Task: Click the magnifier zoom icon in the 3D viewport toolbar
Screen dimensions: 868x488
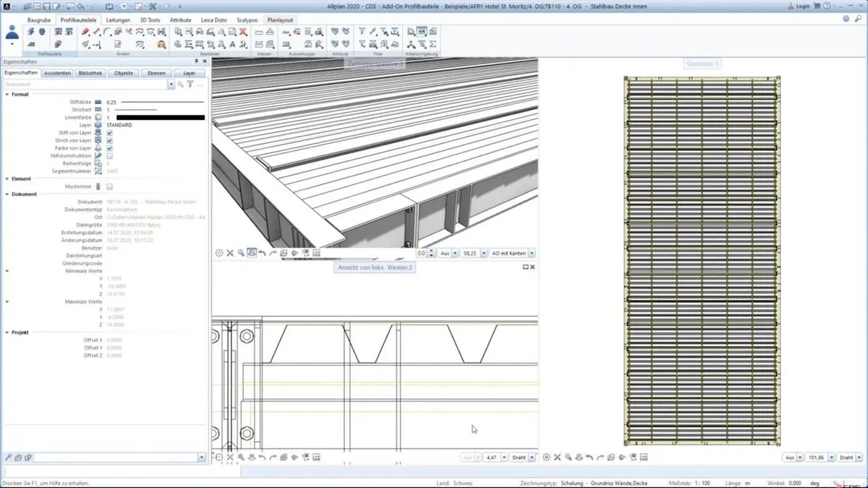Action: click(241, 253)
